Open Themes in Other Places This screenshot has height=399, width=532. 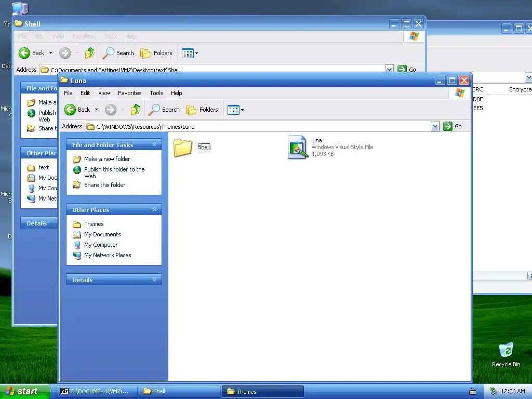pyautogui.click(x=94, y=224)
